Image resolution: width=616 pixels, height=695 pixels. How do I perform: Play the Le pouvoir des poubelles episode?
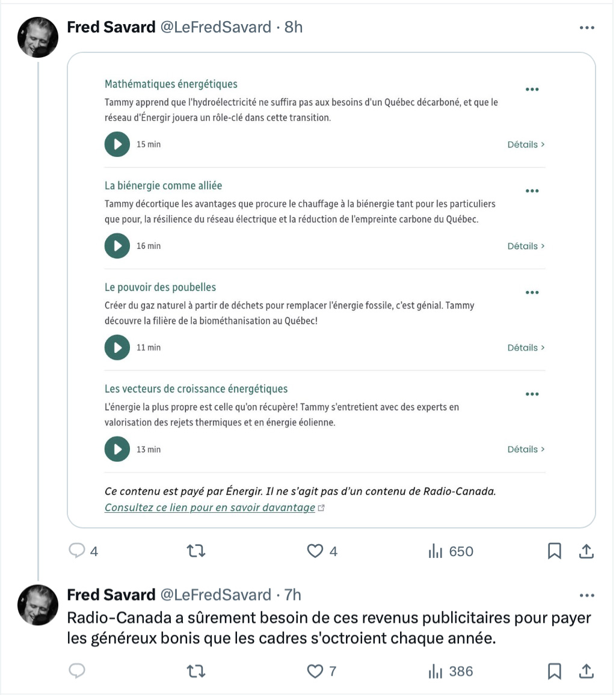117,348
